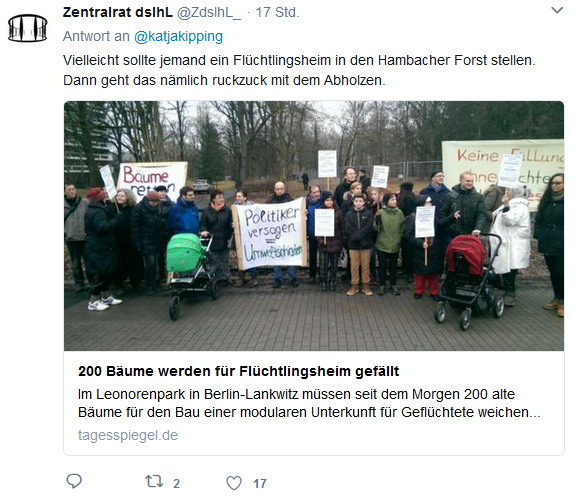Click the 'Politiker versagen' banner in photo
The width and height of the screenshot is (574, 496).
(x=270, y=233)
